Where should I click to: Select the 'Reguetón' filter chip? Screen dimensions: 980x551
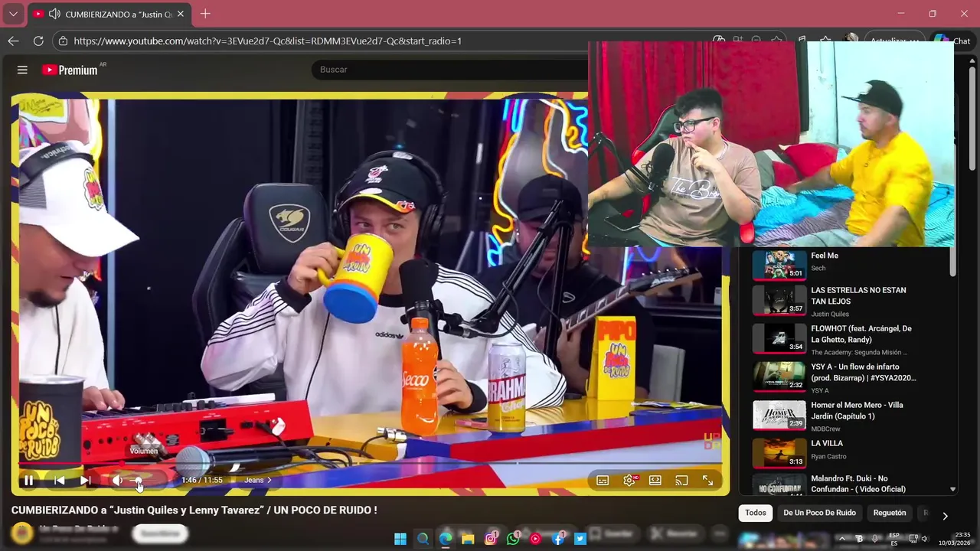click(890, 513)
